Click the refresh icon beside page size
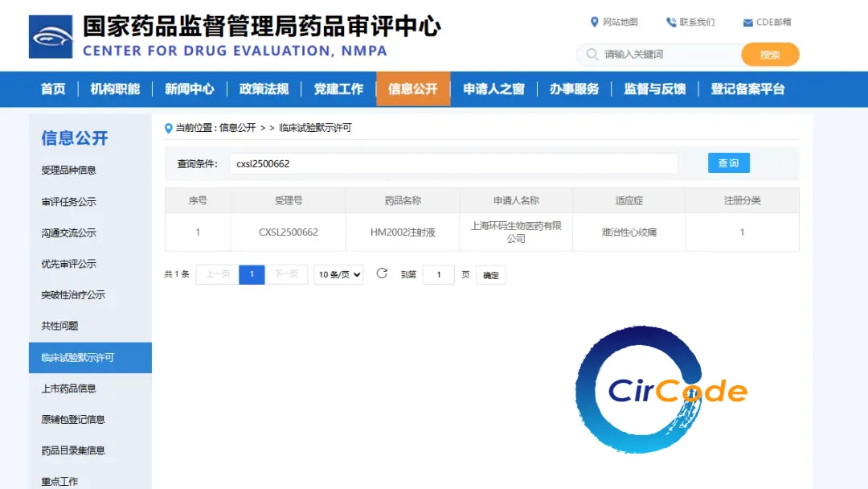The width and height of the screenshot is (868, 489). (382, 274)
